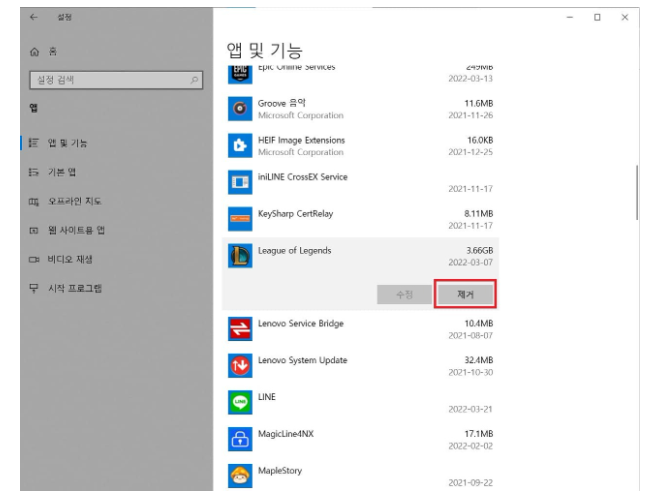Click the Lenovo System Update icon
Viewport: 655px width, 501px height.
click(240, 366)
